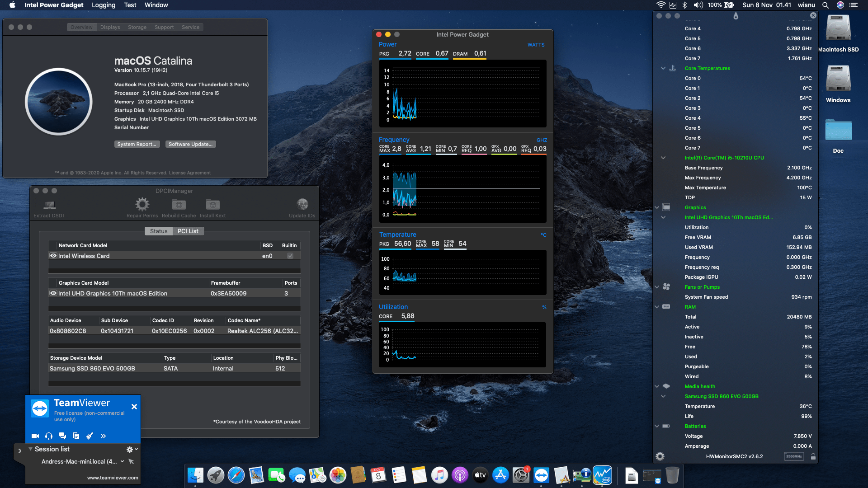Open Intel Power Gadget in Dock
868x488 pixels.
click(602, 475)
